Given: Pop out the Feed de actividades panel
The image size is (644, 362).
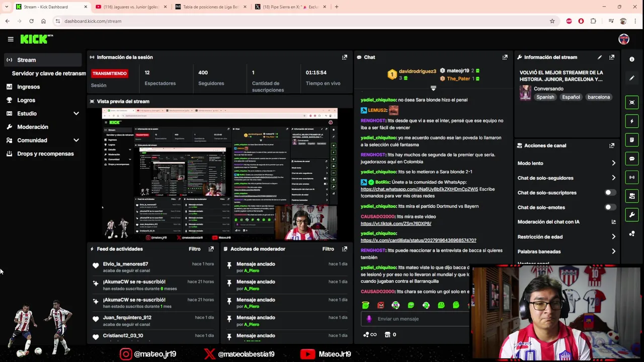Looking at the screenshot, I should pos(211,249).
